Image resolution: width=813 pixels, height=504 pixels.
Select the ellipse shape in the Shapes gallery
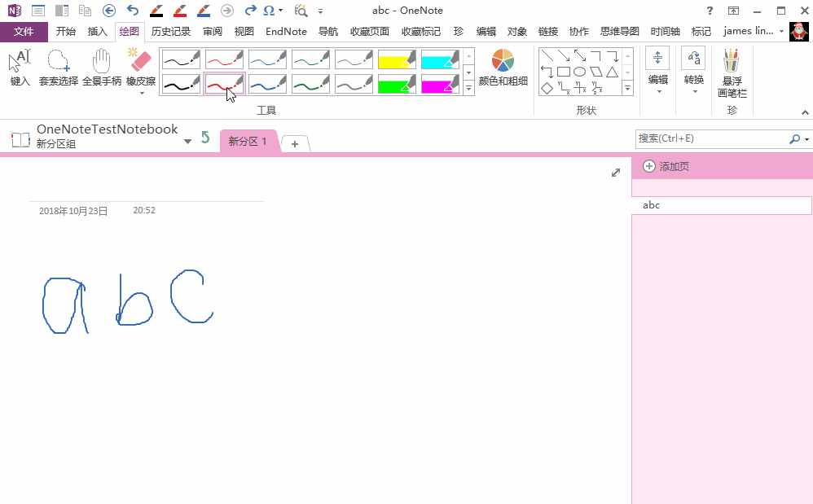tap(578, 72)
